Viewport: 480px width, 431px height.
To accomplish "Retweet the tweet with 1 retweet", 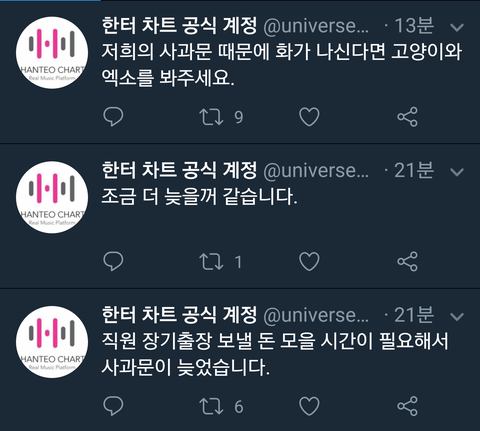I will point(211,262).
